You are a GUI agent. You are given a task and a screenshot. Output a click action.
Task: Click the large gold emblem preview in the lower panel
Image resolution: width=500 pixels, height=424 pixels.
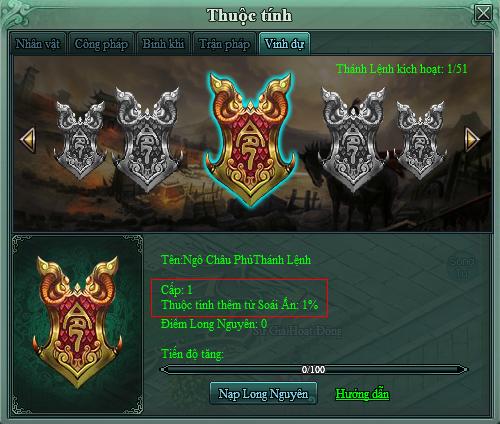[x=77, y=322]
